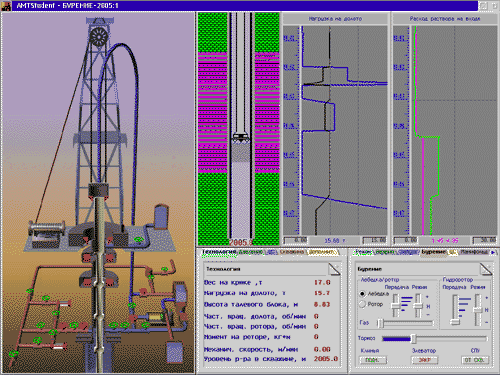The height and width of the screenshot is (375, 500).
Task: Click the bit load chart maximum value field
Action: [x=375, y=240]
